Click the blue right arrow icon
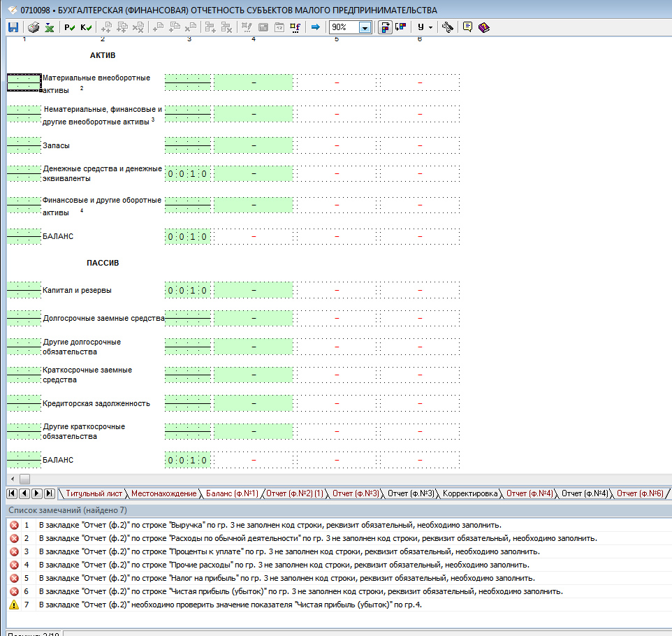 click(x=316, y=27)
